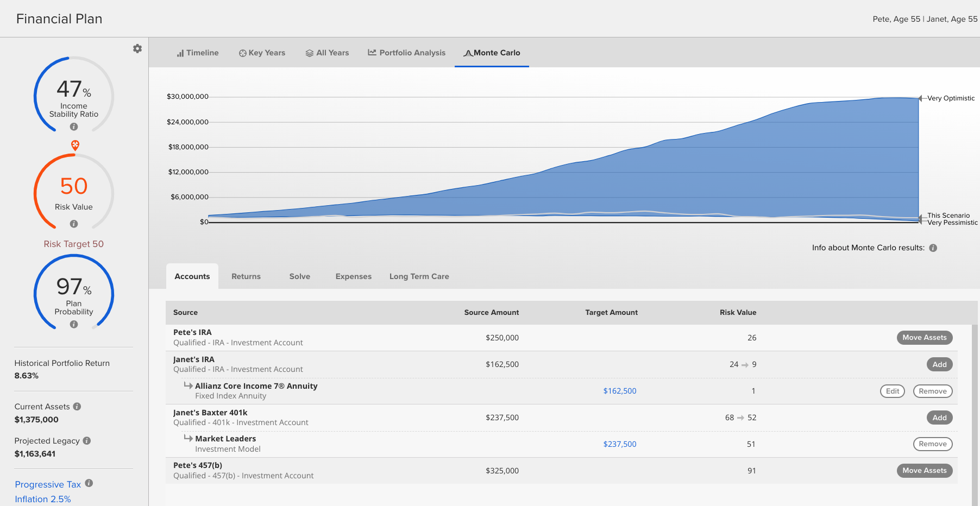Viewport: 980px width, 506px height.
Task: Click the accounts table vertical scrollbar
Action: coord(975,415)
